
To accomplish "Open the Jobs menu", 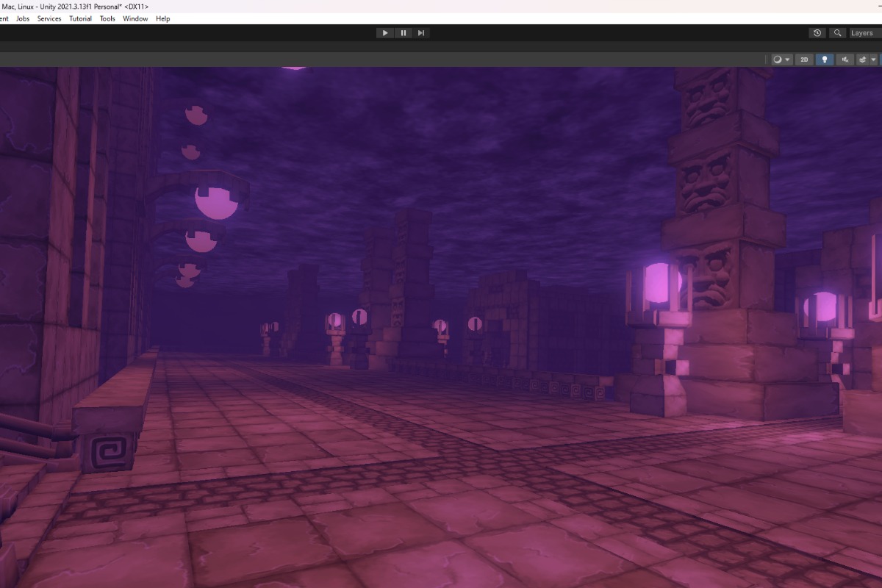I will (23, 18).
